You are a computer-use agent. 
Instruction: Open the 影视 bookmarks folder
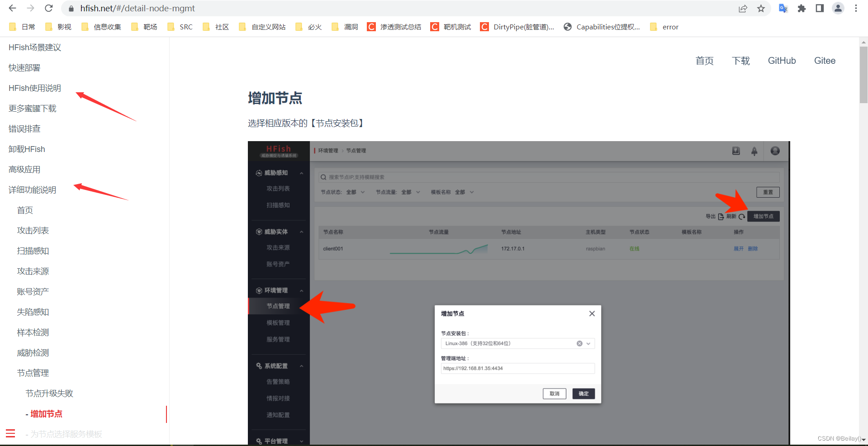click(x=58, y=27)
